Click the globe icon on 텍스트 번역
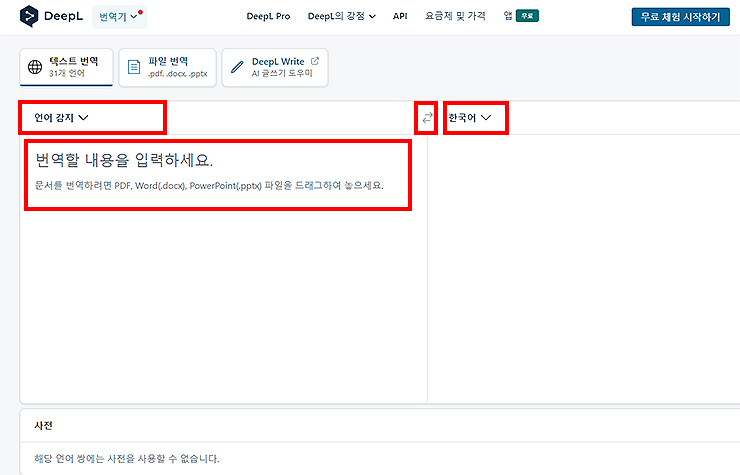This screenshot has height=475, width=740. coord(35,67)
